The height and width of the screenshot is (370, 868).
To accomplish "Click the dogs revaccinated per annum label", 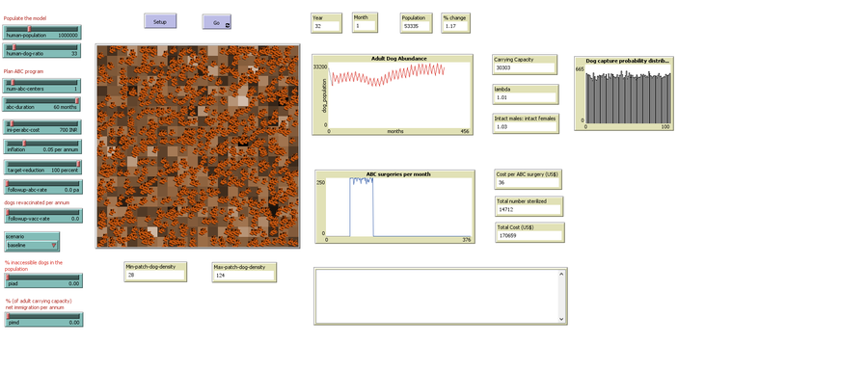I will point(30,202).
